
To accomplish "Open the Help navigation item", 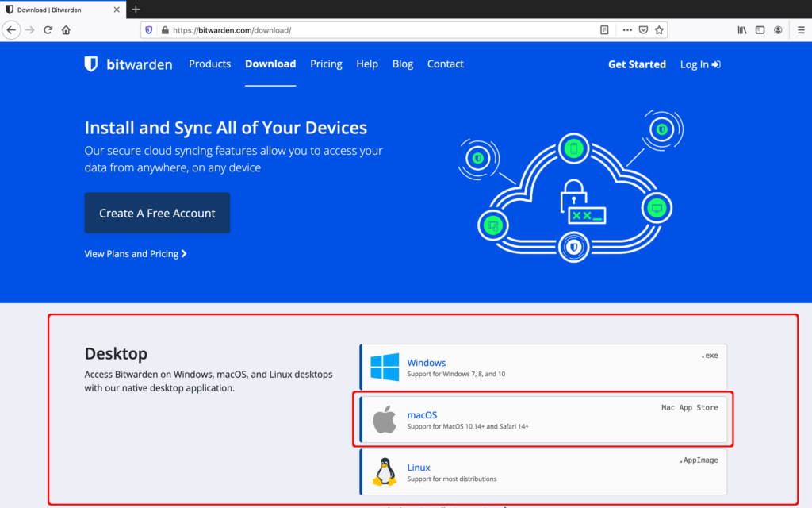I will pyautogui.click(x=367, y=63).
